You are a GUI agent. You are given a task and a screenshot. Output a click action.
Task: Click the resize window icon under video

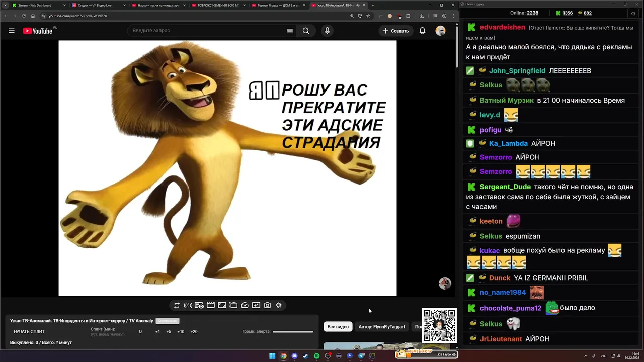pyautogui.click(x=222, y=305)
